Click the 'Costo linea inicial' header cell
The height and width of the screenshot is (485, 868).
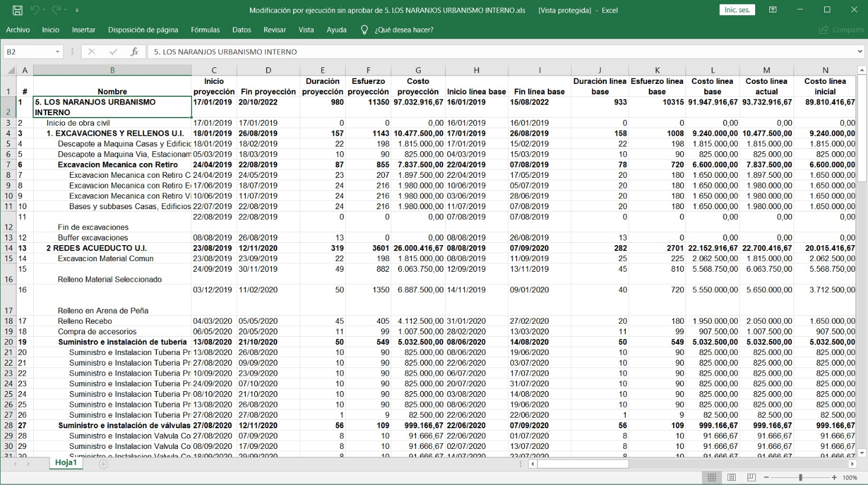point(825,86)
